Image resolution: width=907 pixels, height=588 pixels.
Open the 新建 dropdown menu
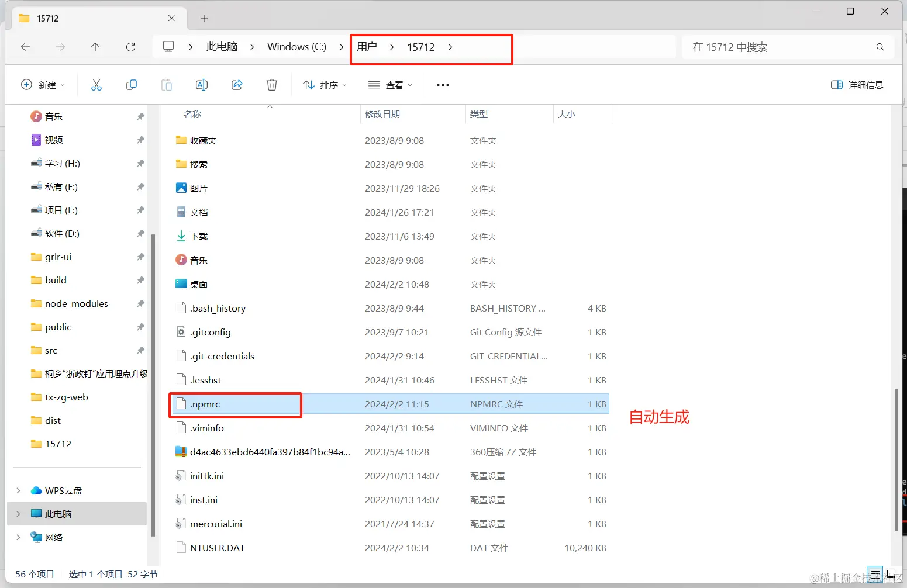43,85
